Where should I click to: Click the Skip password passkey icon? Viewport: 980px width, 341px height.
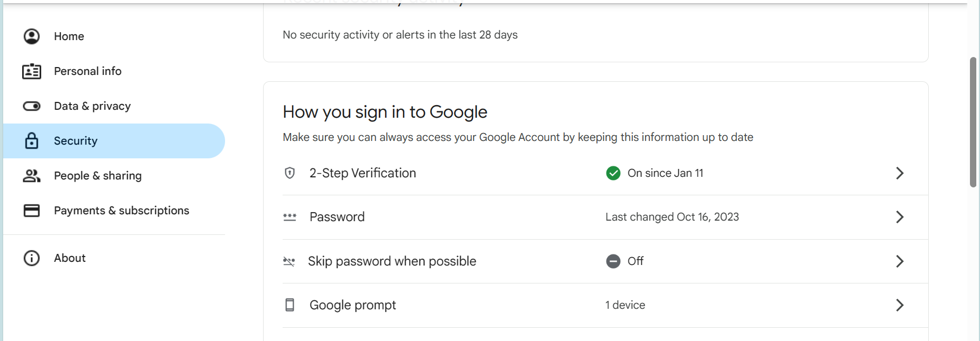289,261
